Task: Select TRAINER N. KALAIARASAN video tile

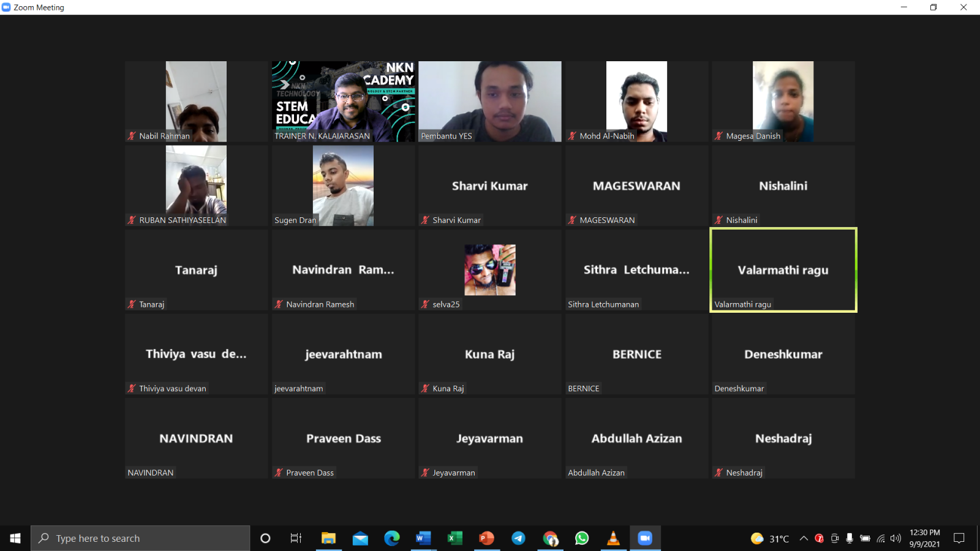Action: [343, 101]
